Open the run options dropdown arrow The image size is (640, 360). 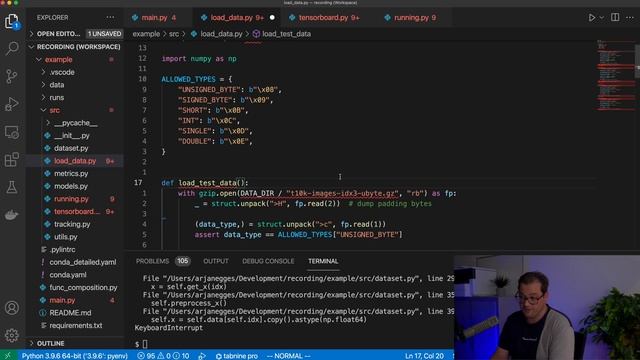(602, 18)
